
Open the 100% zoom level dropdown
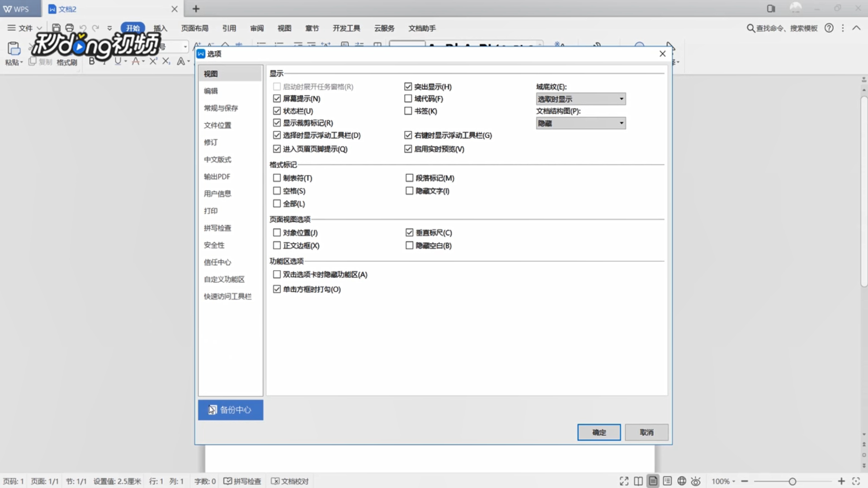pyautogui.click(x=723, y=481)
